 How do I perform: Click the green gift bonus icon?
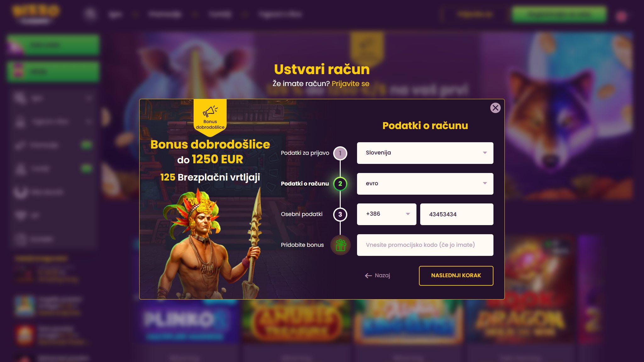[x=340, y=245]
